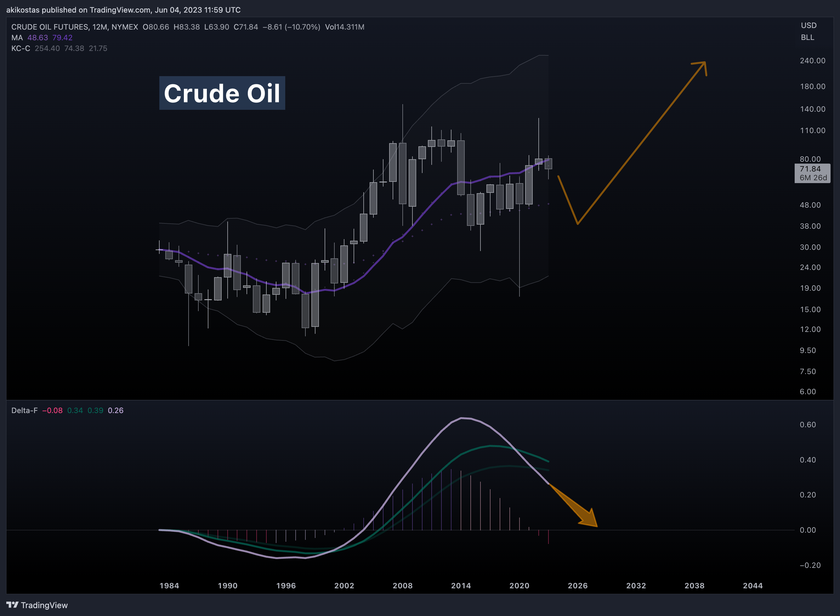Click the KC-C value 21.75
The height and width of the screenshot is (616, 840).
[98, 48]
